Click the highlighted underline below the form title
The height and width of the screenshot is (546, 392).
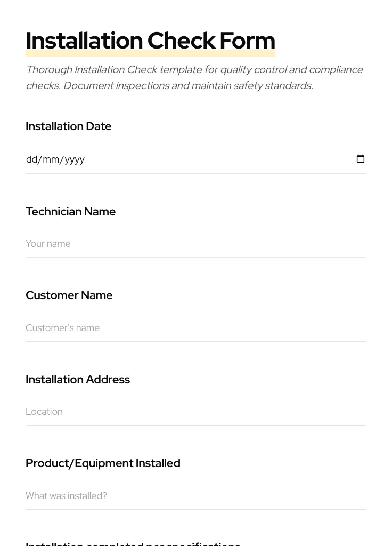tap(150, 53)
